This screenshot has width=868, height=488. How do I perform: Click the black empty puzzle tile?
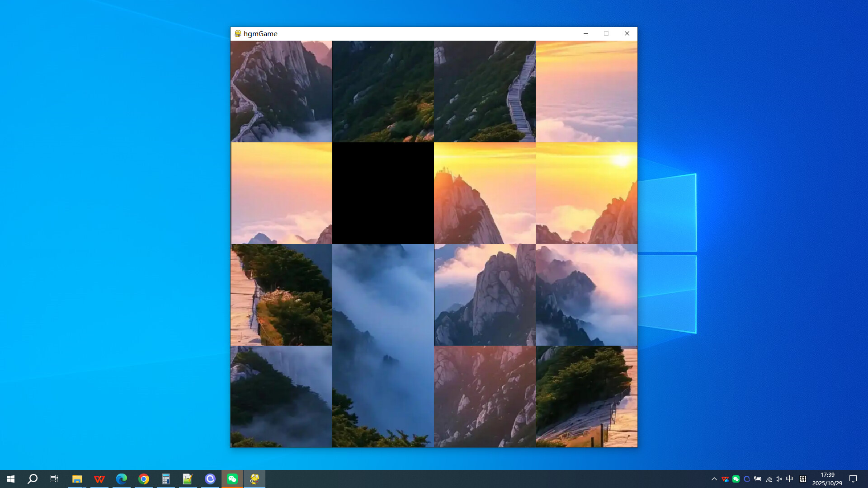[x=383, y=193]
